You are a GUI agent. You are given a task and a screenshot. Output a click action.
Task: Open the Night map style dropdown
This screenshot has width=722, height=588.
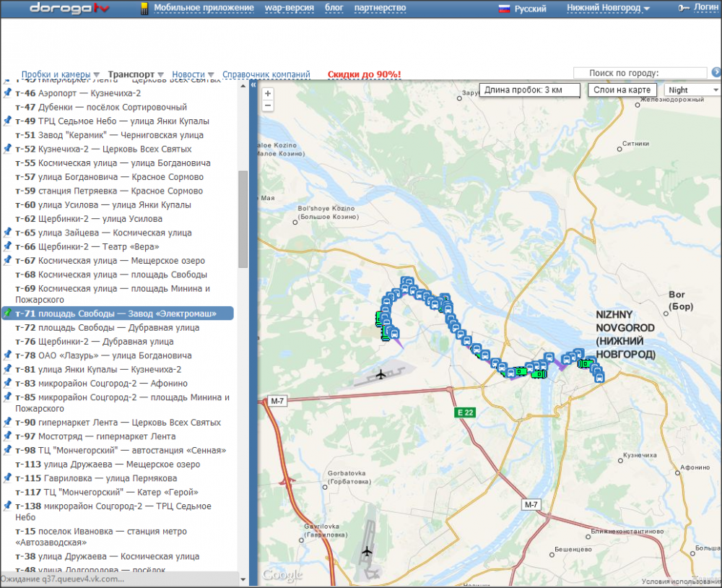[x=692, y=90]
